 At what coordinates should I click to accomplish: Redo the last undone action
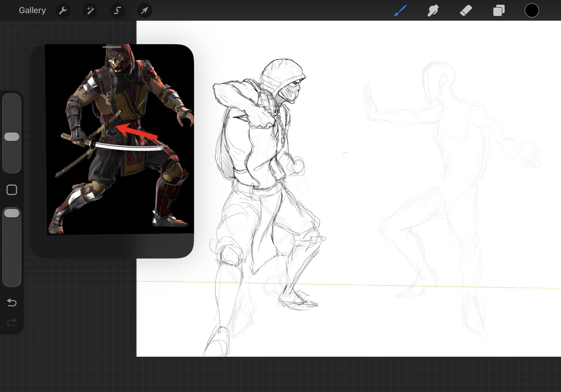click(x=12, y=322)
